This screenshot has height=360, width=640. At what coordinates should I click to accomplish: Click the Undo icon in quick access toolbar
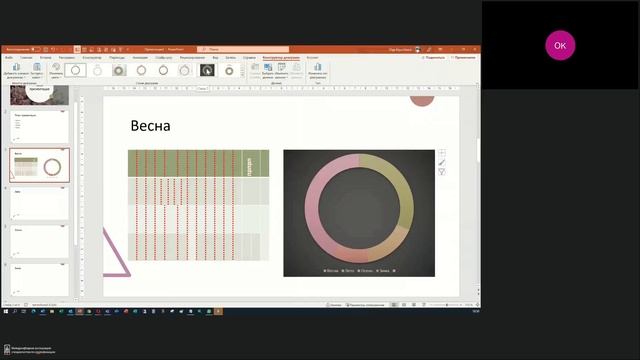coord(53,49)
